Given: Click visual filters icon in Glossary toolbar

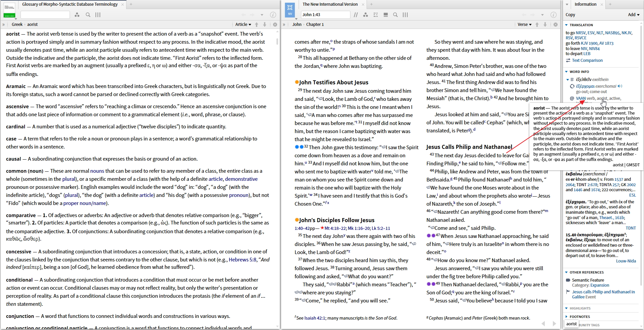Looking at the screenshot, I should coord(77,15).
